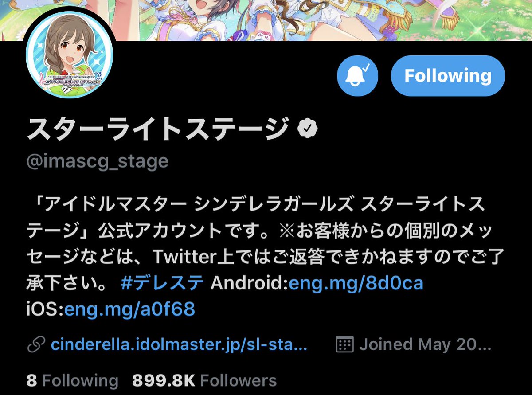Toggle the tweet notifications bell icon
The image size is (532, 395).
click(x=357, y=76)
